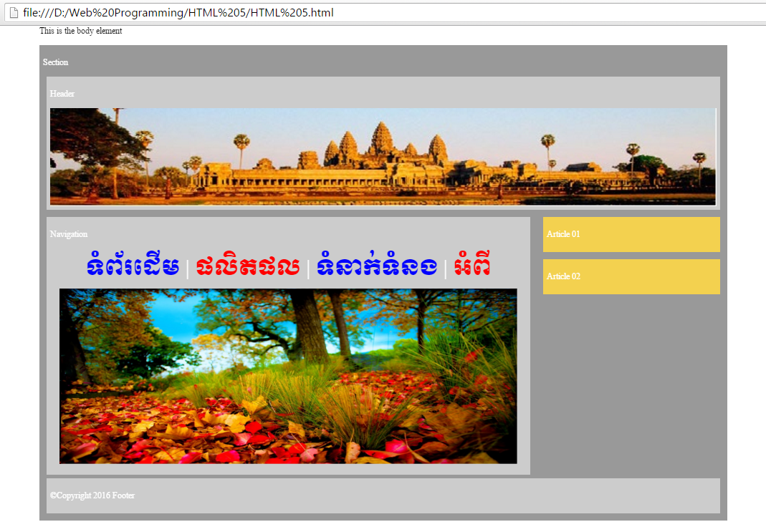This screenshot has width=766, height=532.
Task: Select the Article 01 yellow box
Action: click(x=631, y=235)
